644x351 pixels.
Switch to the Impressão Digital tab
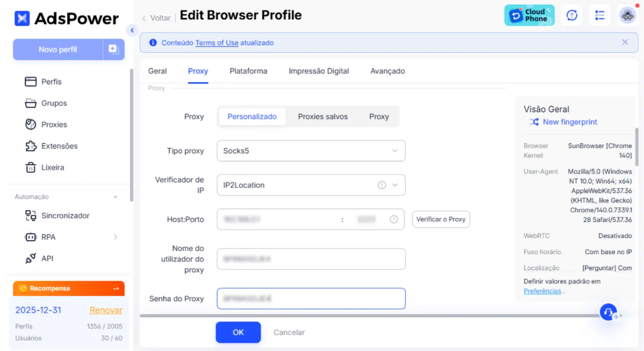[318, 71]
